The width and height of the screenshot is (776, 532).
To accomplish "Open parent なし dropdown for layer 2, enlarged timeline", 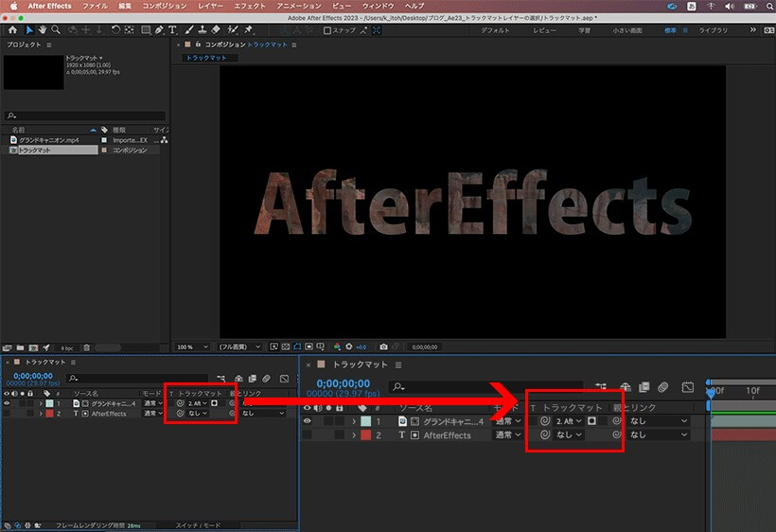I will 659,435.
